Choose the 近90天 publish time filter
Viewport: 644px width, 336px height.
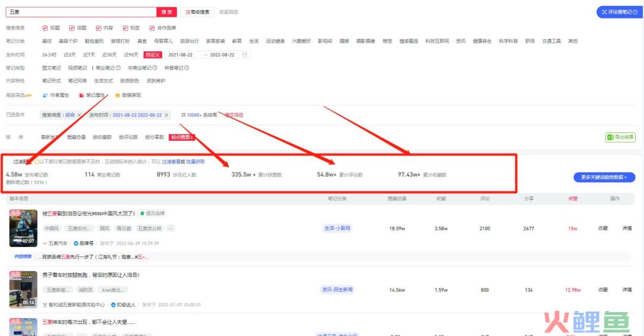131,55
